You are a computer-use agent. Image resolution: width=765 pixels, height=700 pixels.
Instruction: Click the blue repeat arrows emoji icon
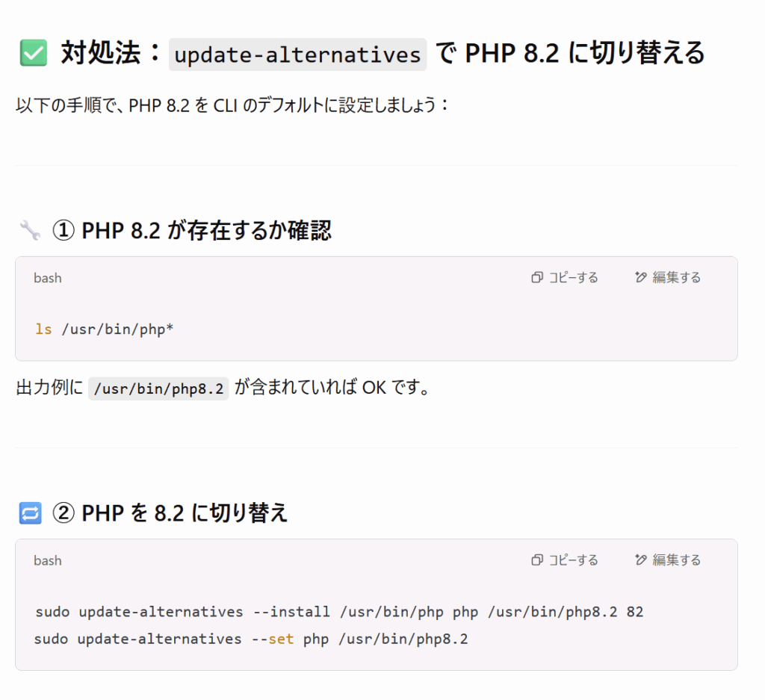tap(30, 513)
